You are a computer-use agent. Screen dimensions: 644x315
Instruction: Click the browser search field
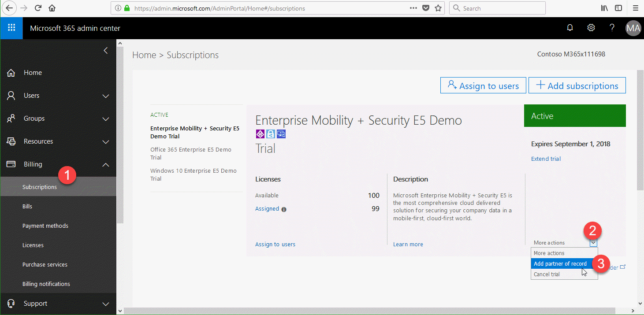(x=497, y=8)
